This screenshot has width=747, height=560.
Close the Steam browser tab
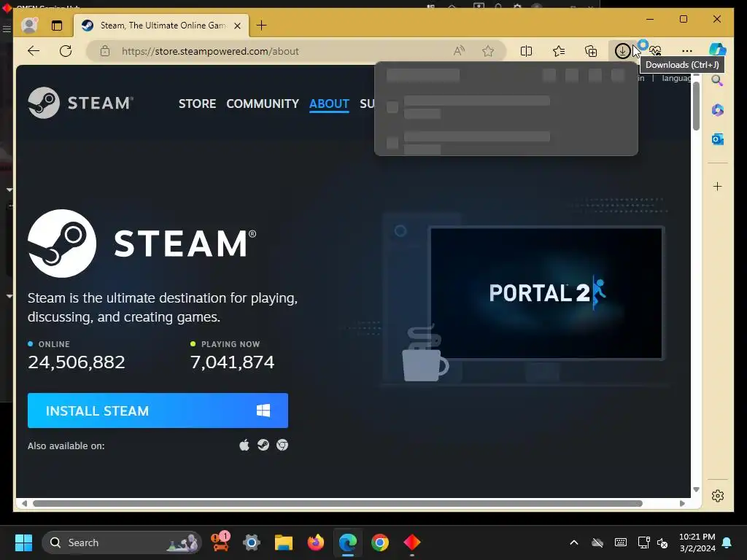pos(237,26)
